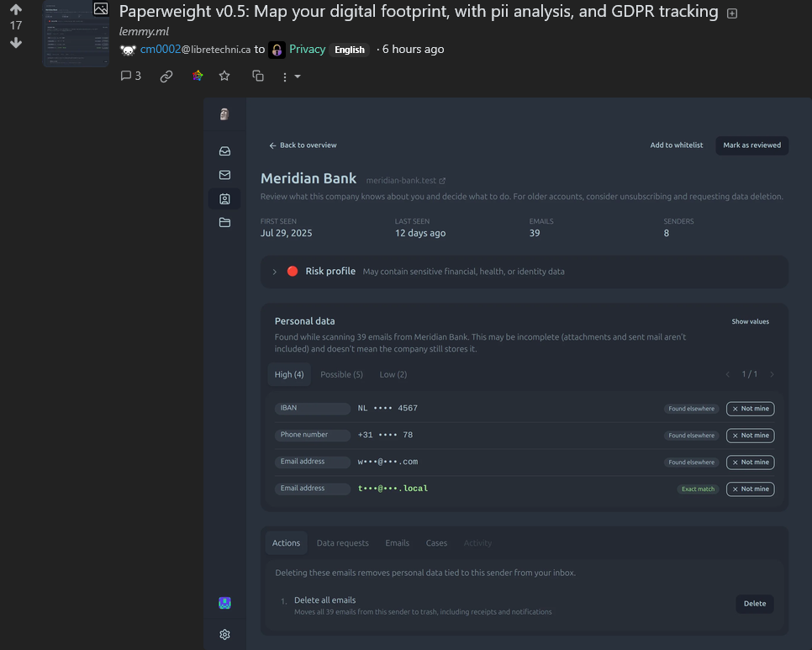Click the Privacy community lock avatar
Screen dimensions: 812x650
click(x=277, y=50)
